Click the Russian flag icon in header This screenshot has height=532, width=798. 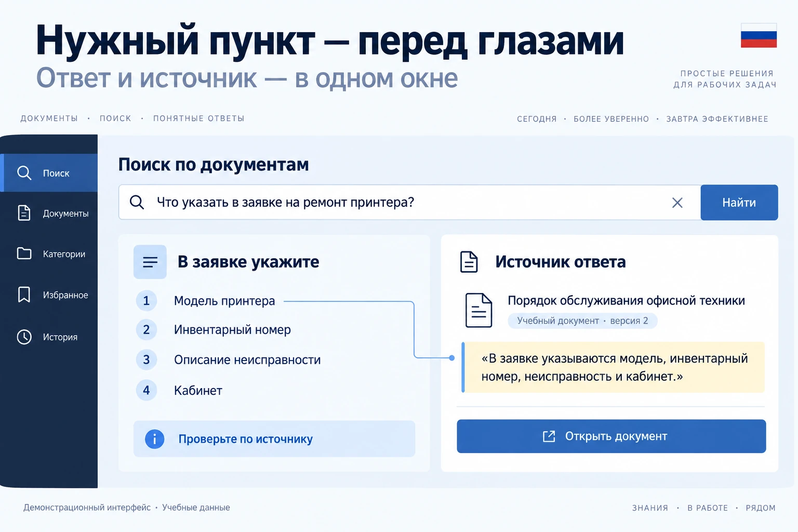pyautogui.click(x=759, y=35)
